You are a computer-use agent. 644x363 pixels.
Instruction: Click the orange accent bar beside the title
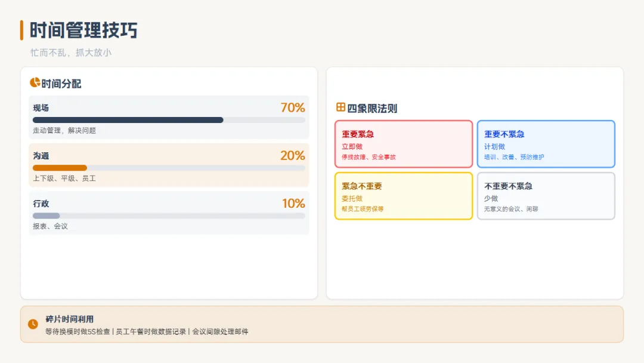click(x=21, y=30)
